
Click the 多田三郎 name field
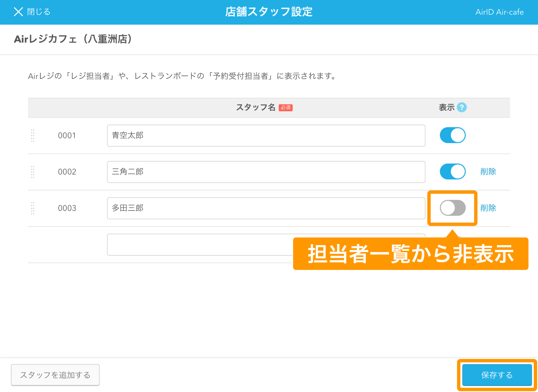[266, 208]
